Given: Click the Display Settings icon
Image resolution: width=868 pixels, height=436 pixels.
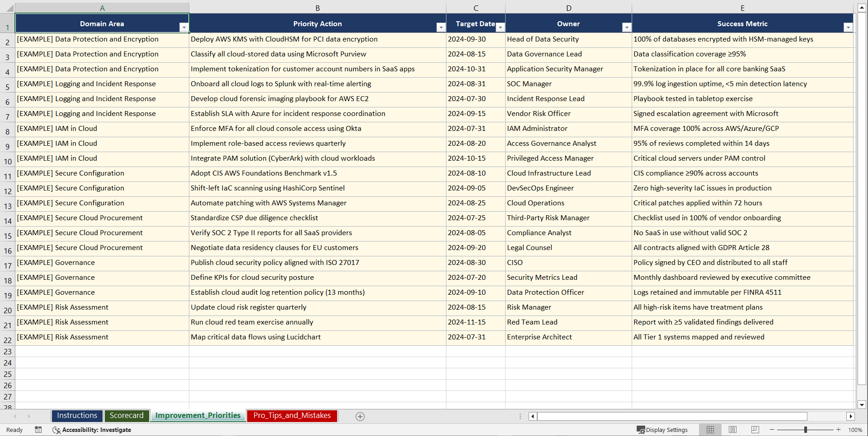Looking at the screenshot, I should point(662,430).
